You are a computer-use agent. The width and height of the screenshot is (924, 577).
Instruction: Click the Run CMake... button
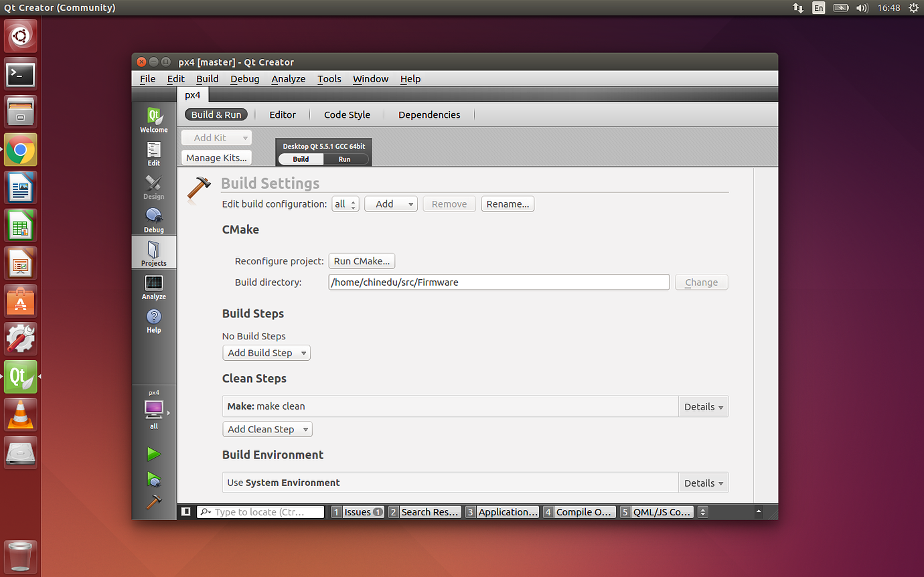[362, 261]
